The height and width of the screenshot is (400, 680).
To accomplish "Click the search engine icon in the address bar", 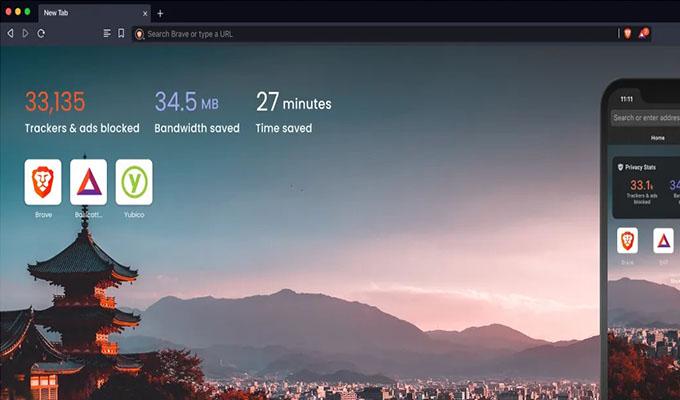I will [139, 34].
